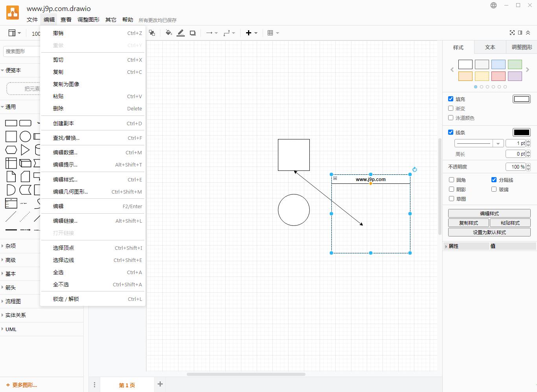The width and height of the screenshot is (537, 392).
Task: Open the black line color swatch
Action: (522, 132)
